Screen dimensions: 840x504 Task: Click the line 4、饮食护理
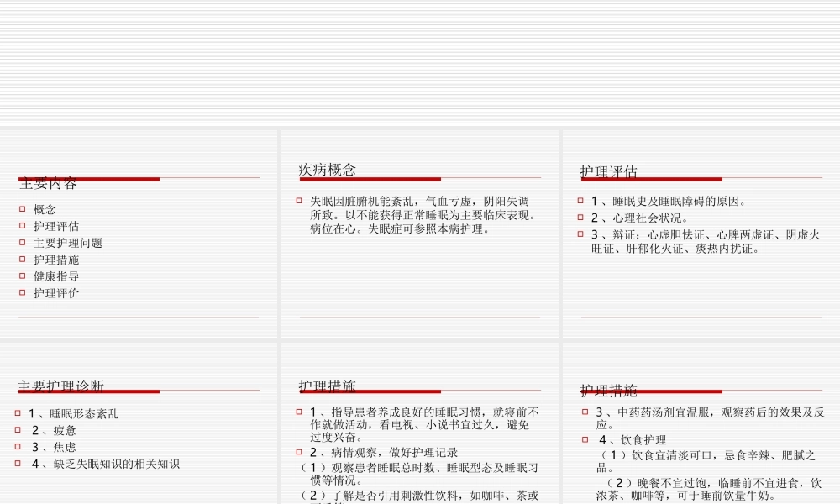(633, 439)
